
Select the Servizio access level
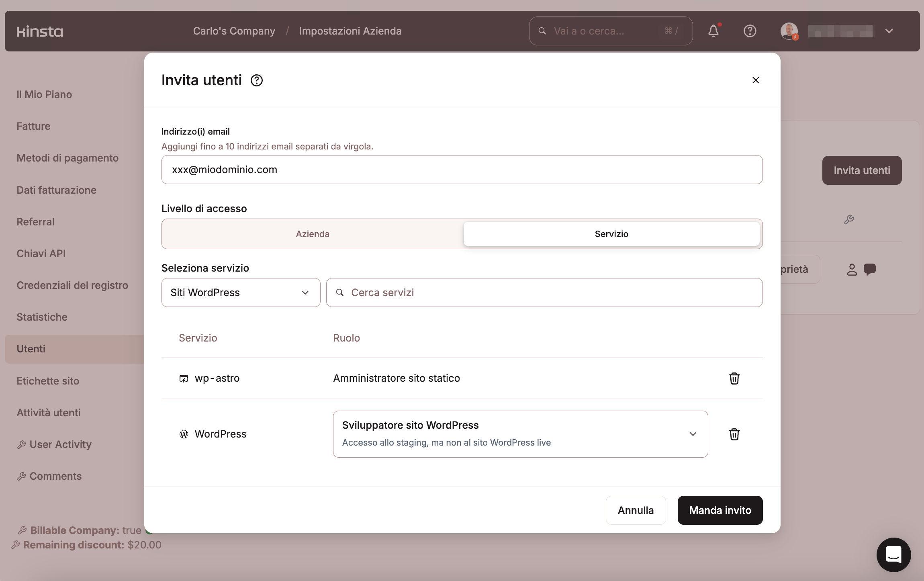(611, 234)
